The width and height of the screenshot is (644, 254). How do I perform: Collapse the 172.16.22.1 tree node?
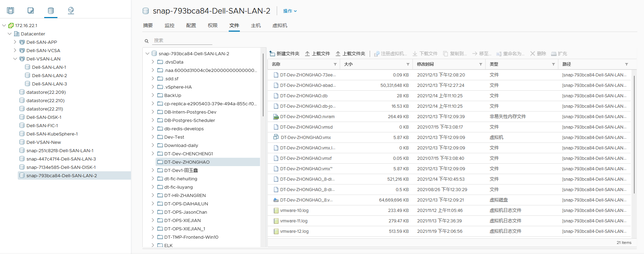(x=4, y=25)
